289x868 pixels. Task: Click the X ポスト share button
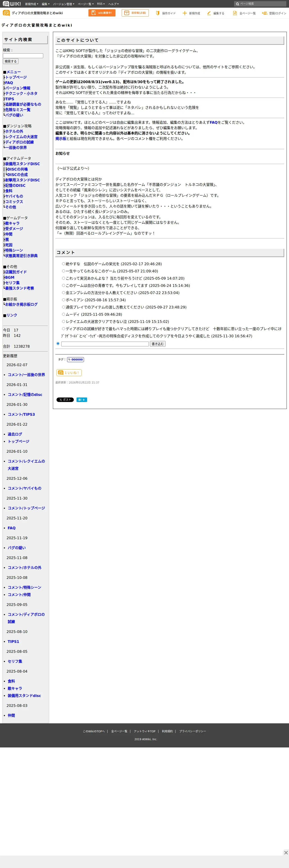pyautogui.click(x=65, y=400)
